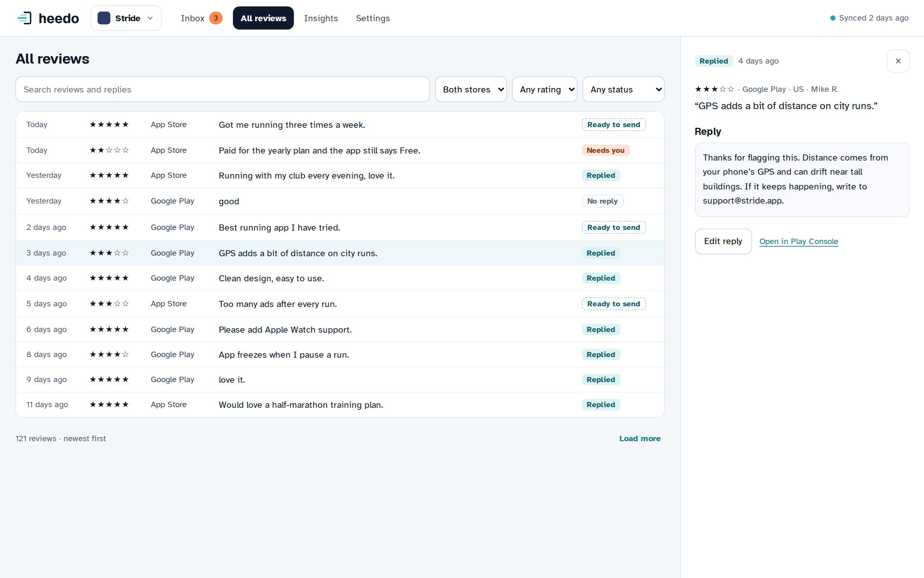Screen dimensions: 924x578
Task: Open the Stride app switcher dropdown
Action: (126, 18)
